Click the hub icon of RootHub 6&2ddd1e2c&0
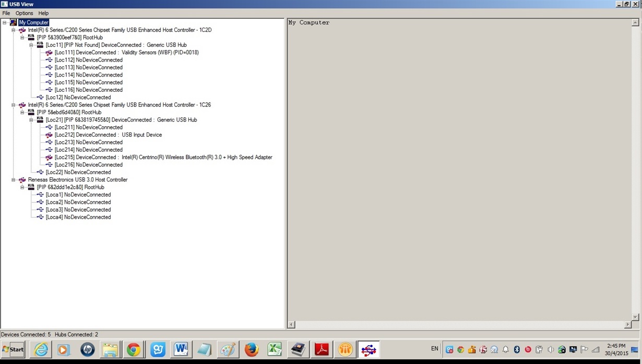Viewport: 642px width, 364px height. coord(31,187)
